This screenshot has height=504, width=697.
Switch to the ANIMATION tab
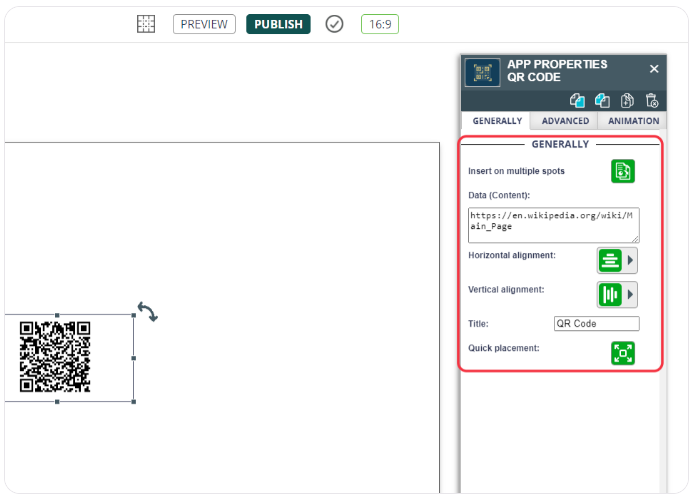633,121
